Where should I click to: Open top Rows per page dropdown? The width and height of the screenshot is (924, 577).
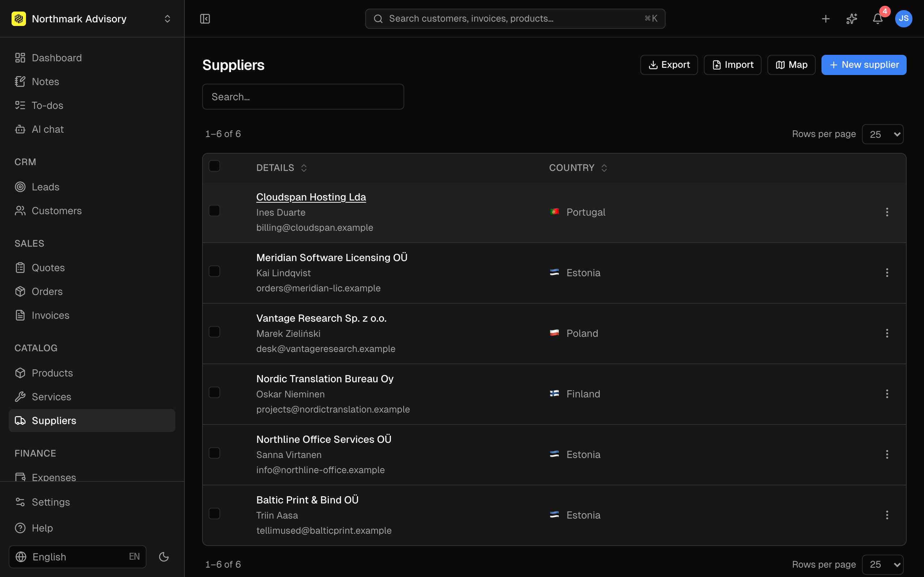click(882, 134)
